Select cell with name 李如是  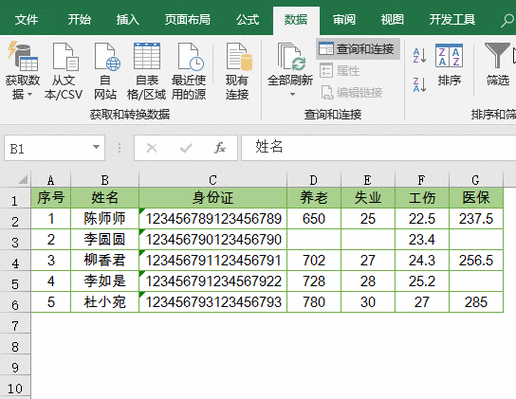pos(105,281)
